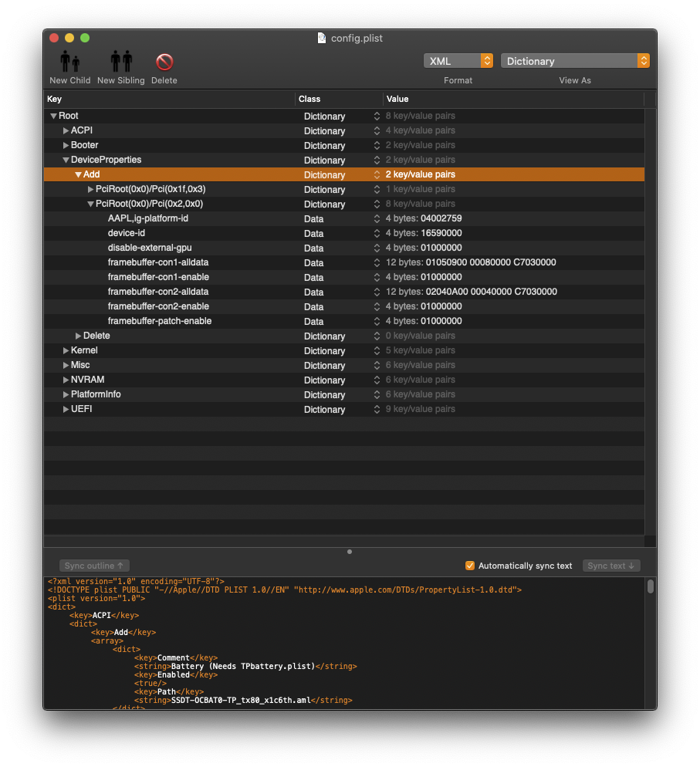The image size is (700, 767).
Task: Click value 01050900 00080000 C7030000
Action: pos(491,262)
